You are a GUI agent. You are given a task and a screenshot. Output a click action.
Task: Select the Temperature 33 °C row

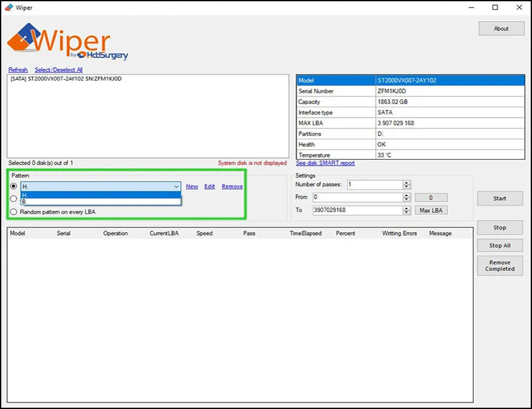coord(411,155)
